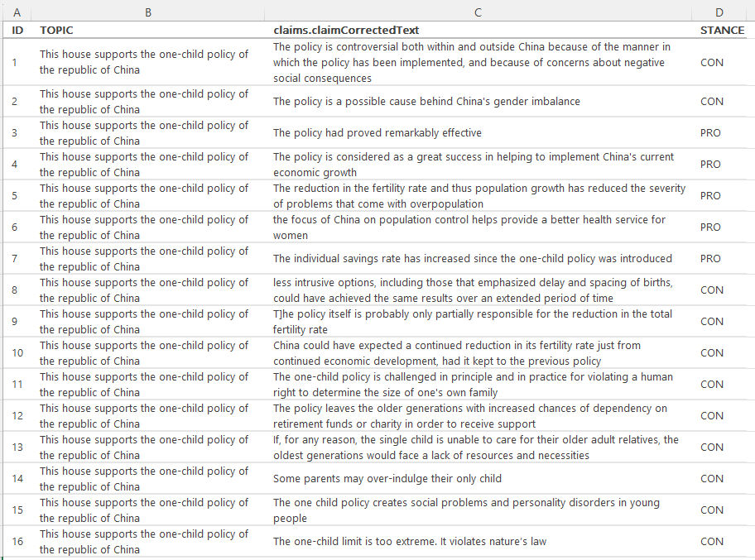Select claim 'The policy had proved remarkably effective'
755x560 pixels.
coord(478,133)
